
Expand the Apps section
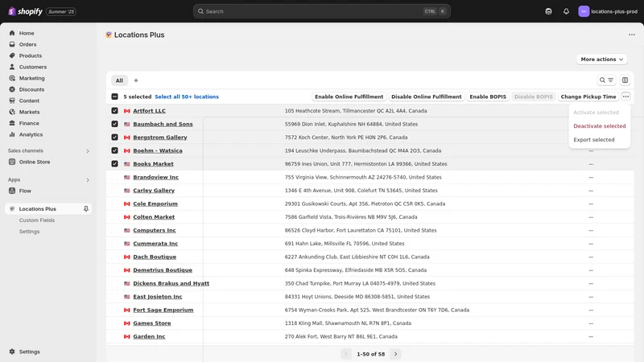(x=88, y=179)
